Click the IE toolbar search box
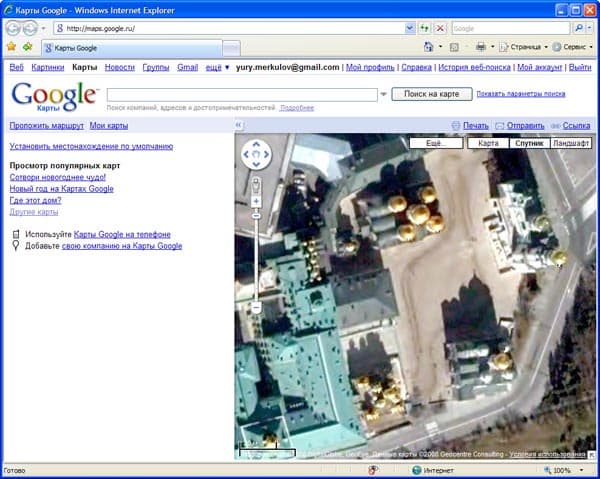The image size is (600, 479). (511, 28)
